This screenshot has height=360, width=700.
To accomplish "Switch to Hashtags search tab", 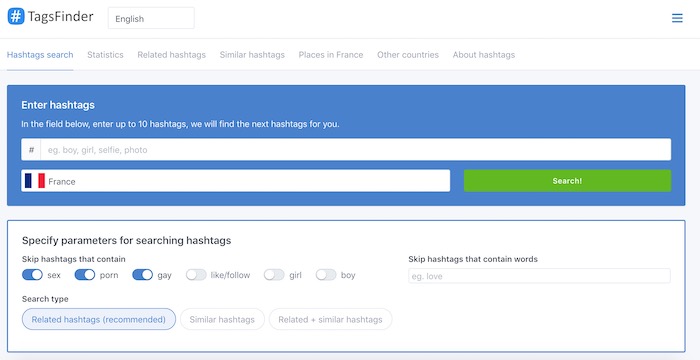I will [x=40, y=55].
